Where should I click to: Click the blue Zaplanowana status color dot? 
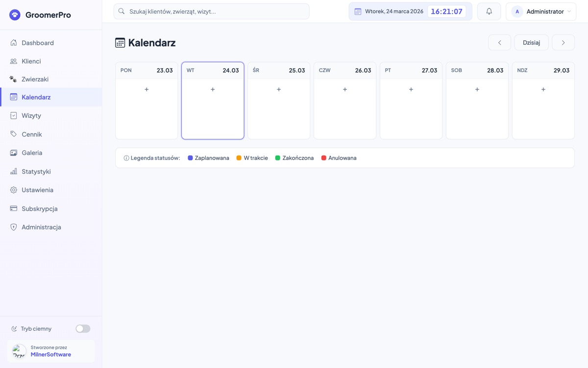pos(190,158)
